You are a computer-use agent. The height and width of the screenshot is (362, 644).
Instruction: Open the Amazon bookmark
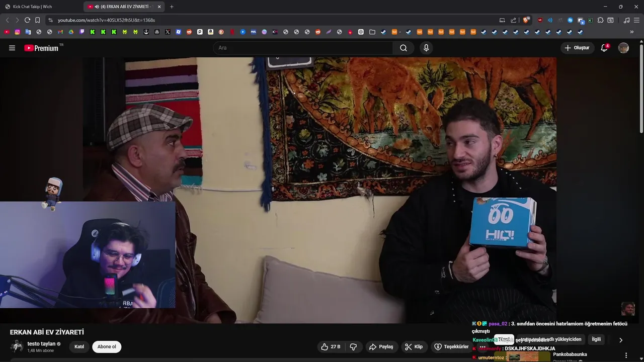[210, 32]
